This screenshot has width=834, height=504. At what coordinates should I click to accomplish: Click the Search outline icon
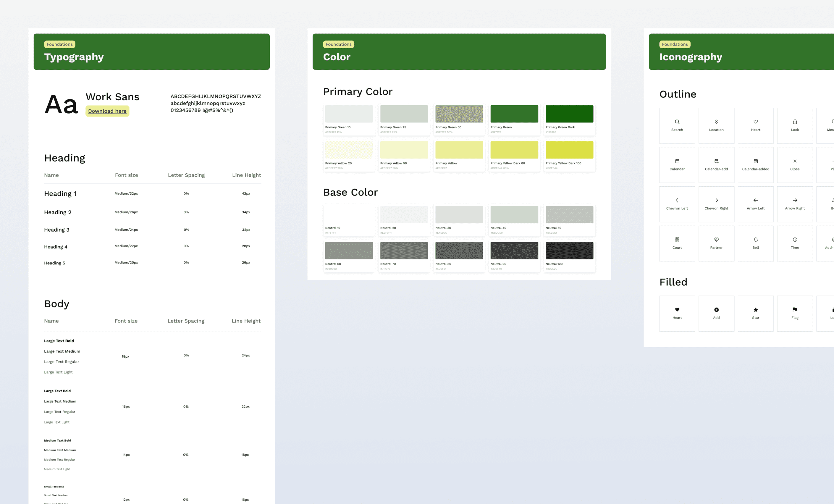tap(677, 122)
